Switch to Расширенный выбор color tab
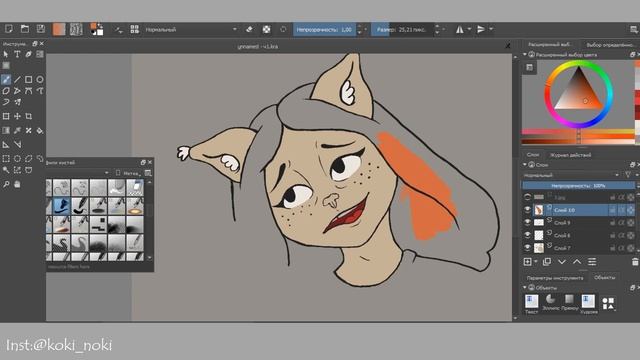This screenshot has height=360, width=640. [549, 44]
